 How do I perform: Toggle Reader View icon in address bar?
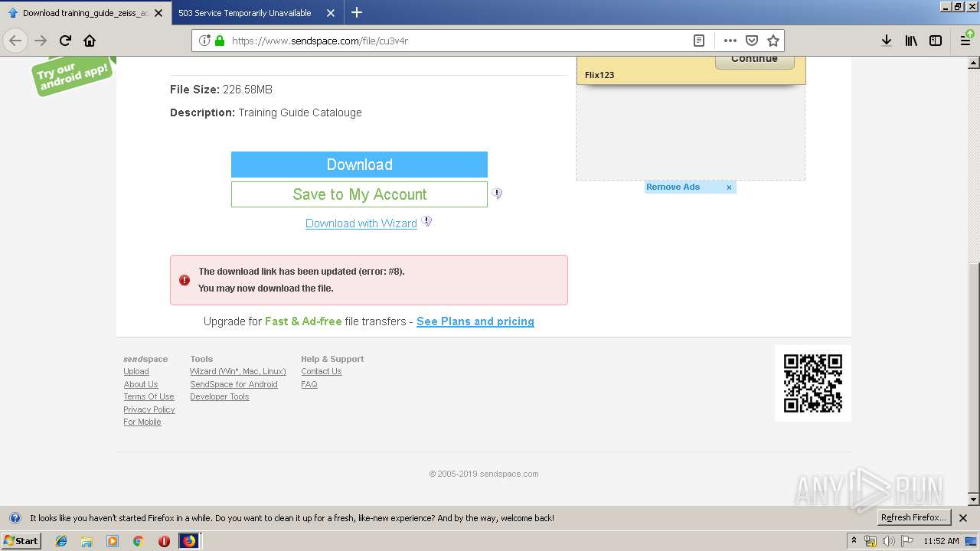[x=699, y=41]
